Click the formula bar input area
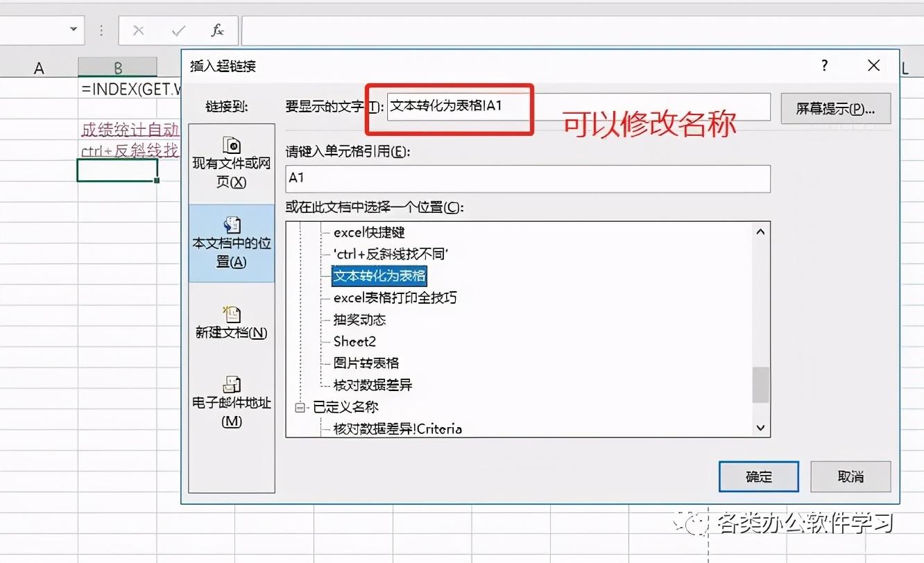Image resolution: width=924 pixels, height=563 pixels. tap(581, 31)
